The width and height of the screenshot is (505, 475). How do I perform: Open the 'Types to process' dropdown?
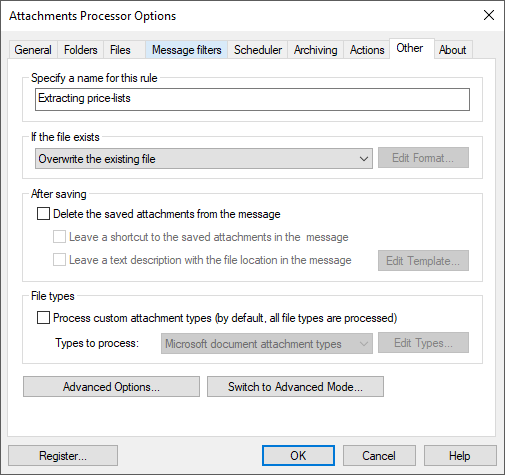[267, 343]
